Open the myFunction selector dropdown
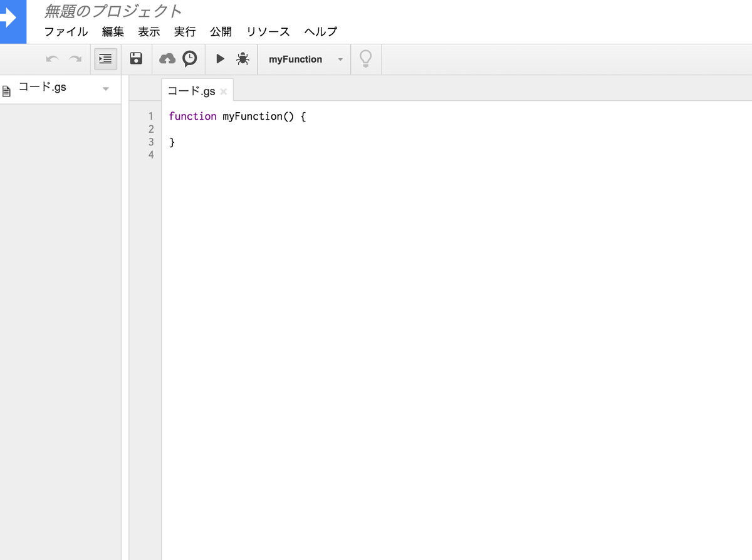Screen dimensions: 752x560 [x=305, y=60]
